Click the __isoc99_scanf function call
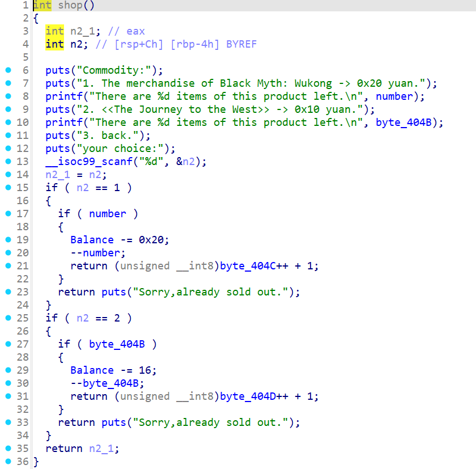 [89, 162]
